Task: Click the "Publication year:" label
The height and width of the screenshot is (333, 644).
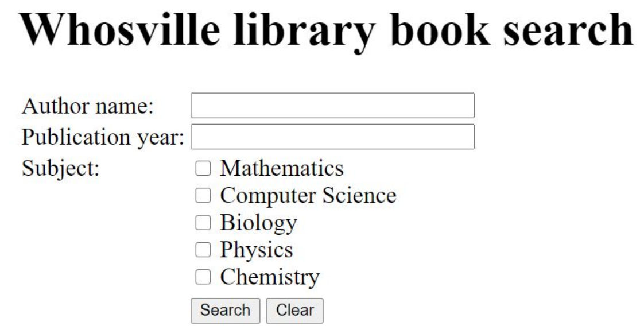Action: click(x=103, y=137)
